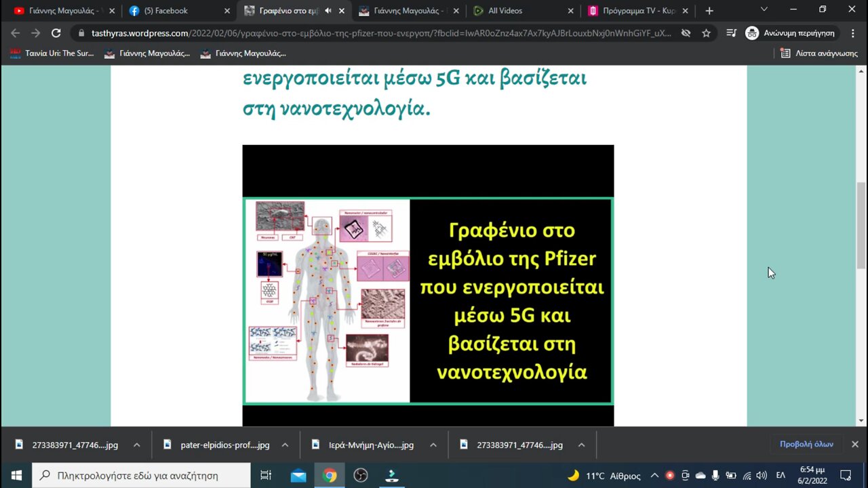Close the YouTube Γιάννης Μαγουλάς tab
Screen dimensions: 868x488
(x=112, y=11)
